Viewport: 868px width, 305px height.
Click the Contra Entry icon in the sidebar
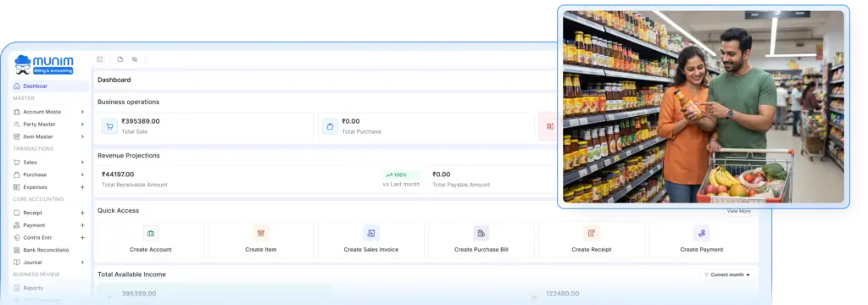click(17, 237)
